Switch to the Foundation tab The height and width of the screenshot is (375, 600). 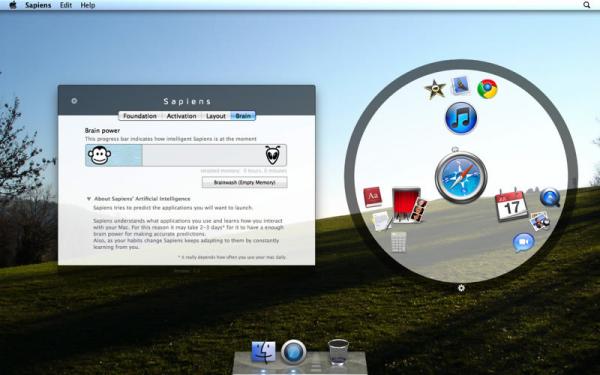[140, 116]
